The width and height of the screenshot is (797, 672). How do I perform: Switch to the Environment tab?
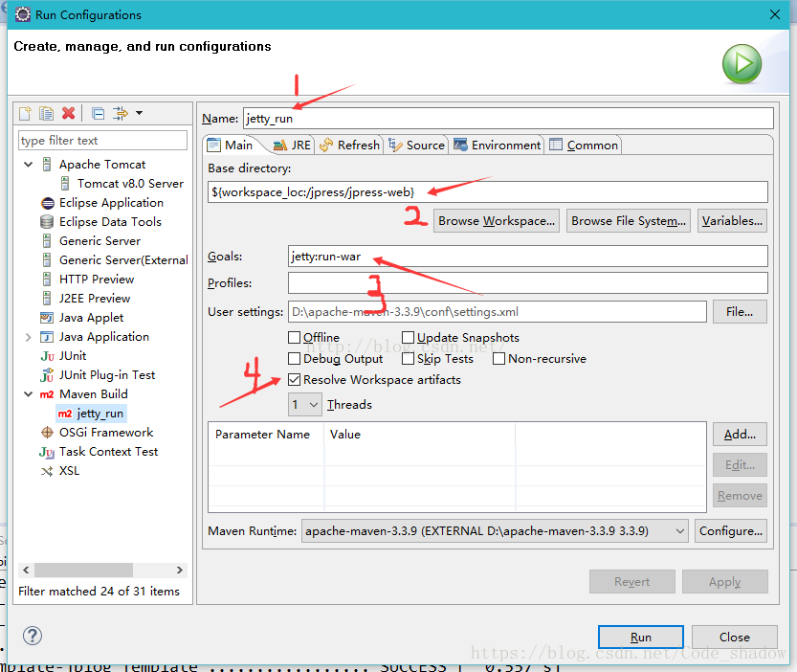[498, 145]
